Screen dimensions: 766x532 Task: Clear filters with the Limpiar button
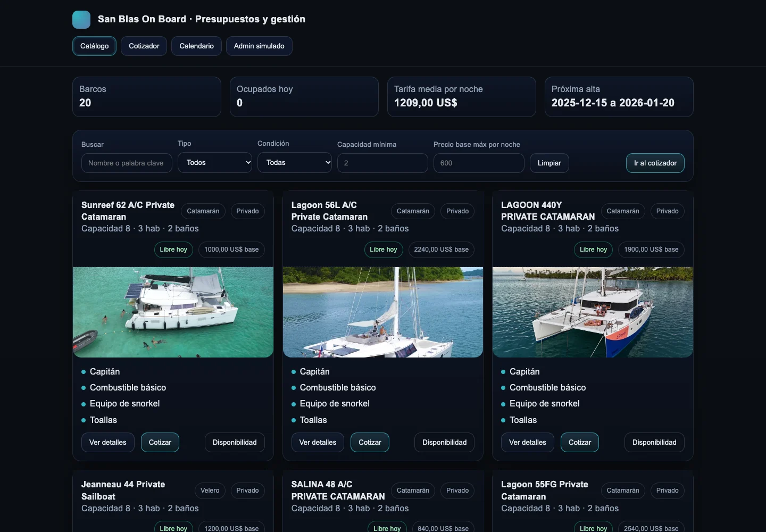[x=549, y=163]
